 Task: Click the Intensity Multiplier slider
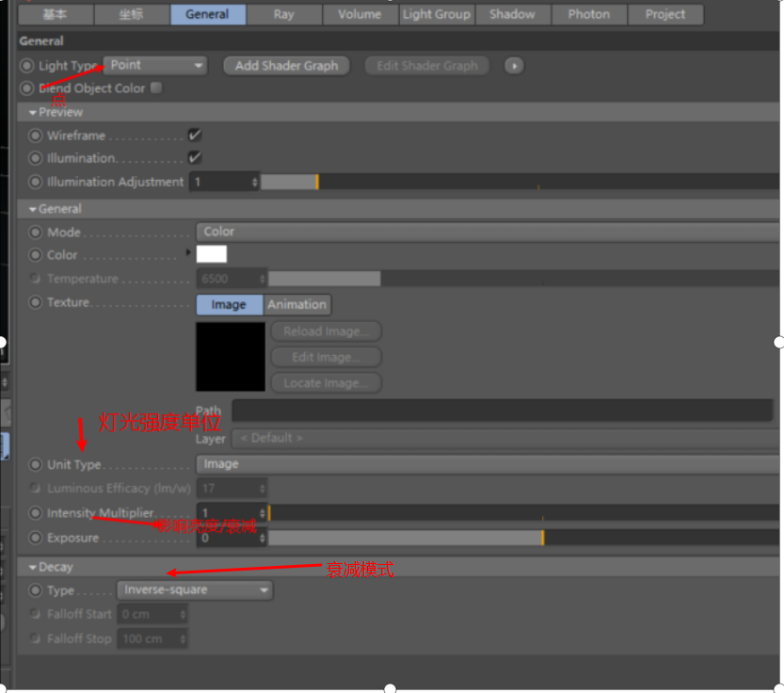pos(524,513)
